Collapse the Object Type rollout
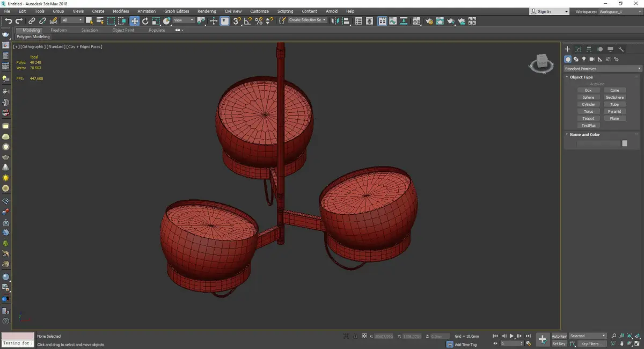 tap(581, 77)
